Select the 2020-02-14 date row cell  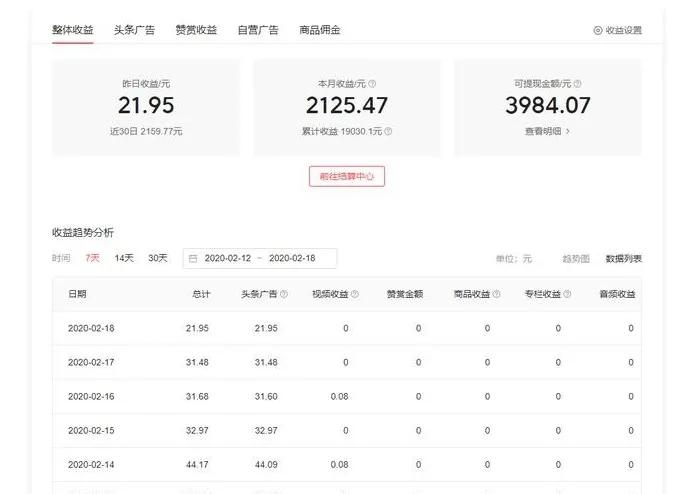pyautogui.click(x=91, y=464)
